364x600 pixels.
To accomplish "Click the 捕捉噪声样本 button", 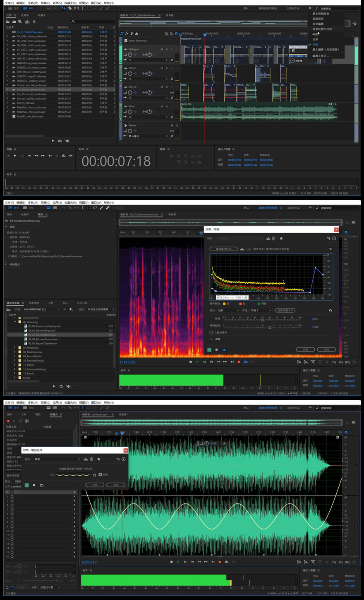I will tap(223, 249).
